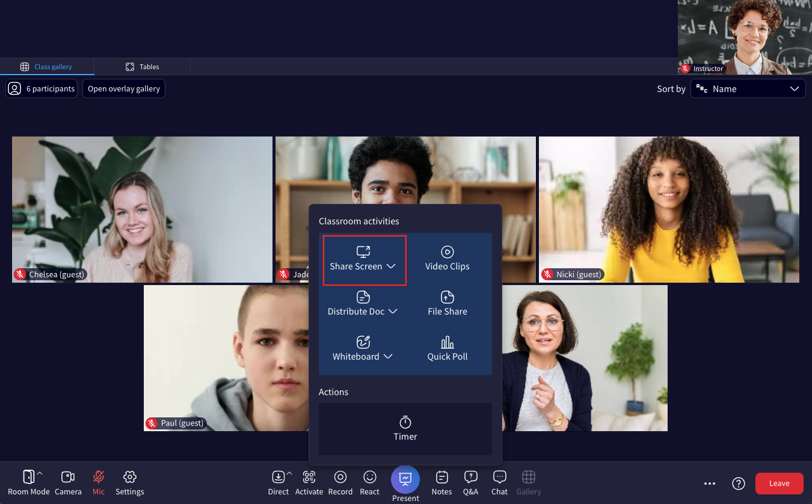Open the Notes panel
Image resolution: width=812 pixels, height=504 pixels.
(441, 483)
